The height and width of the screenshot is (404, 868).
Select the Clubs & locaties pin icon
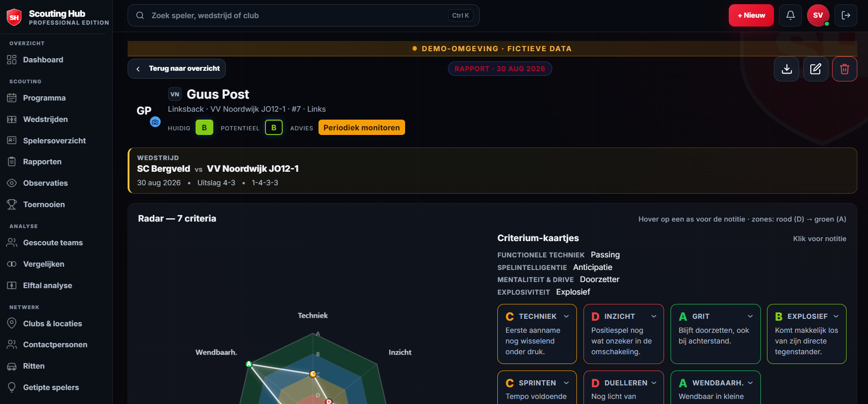pyautogui.click(x=12, y=323)
